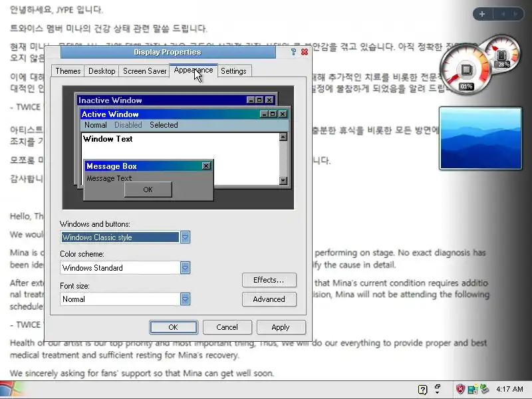Viewport: 532px width, 399px height.
Task: Go to the Settings tab
Action: point(233,71)
